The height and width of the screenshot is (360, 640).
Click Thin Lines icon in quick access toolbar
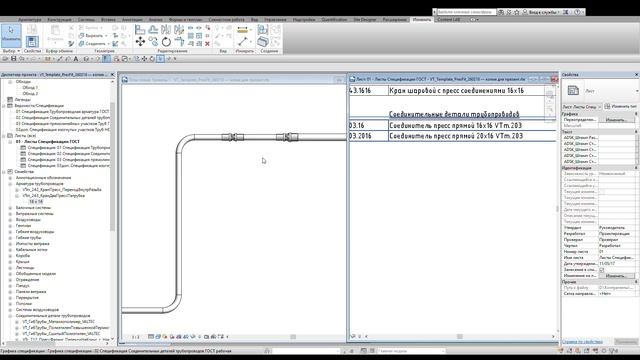tap(107, 59)
